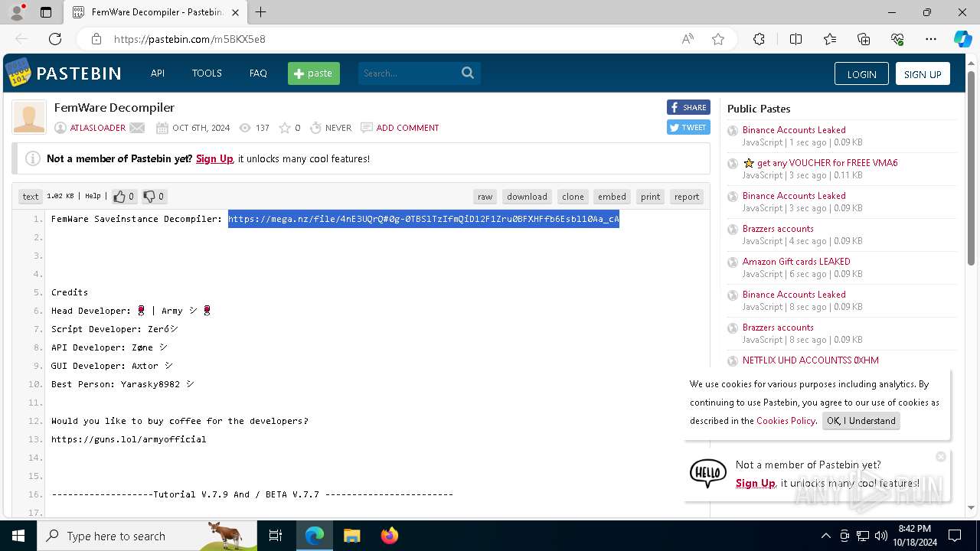Open the volume control tray icon
980x551 pixels.
click(880, 536)
